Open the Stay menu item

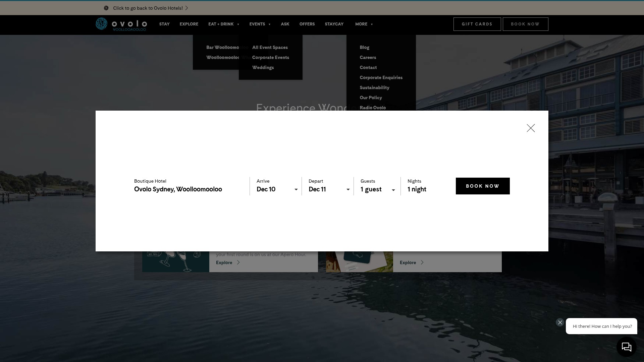pyautogui.click(x=164, y=24)
